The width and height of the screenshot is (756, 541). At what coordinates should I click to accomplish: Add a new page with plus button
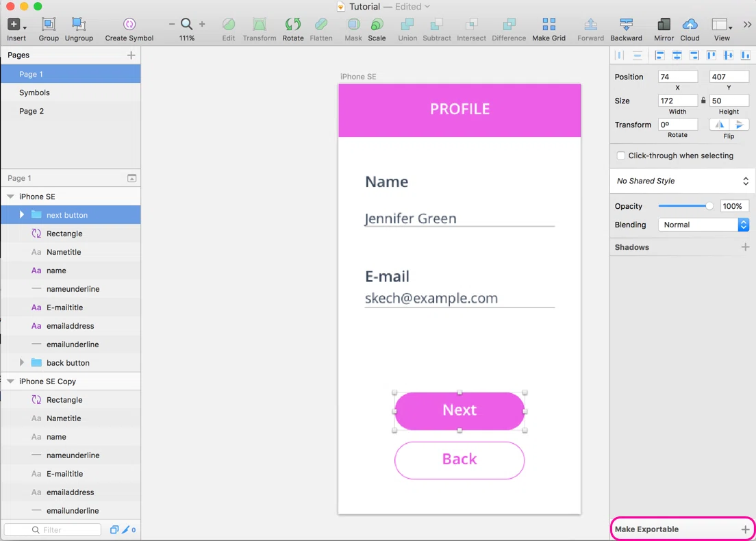click(131, 55)
